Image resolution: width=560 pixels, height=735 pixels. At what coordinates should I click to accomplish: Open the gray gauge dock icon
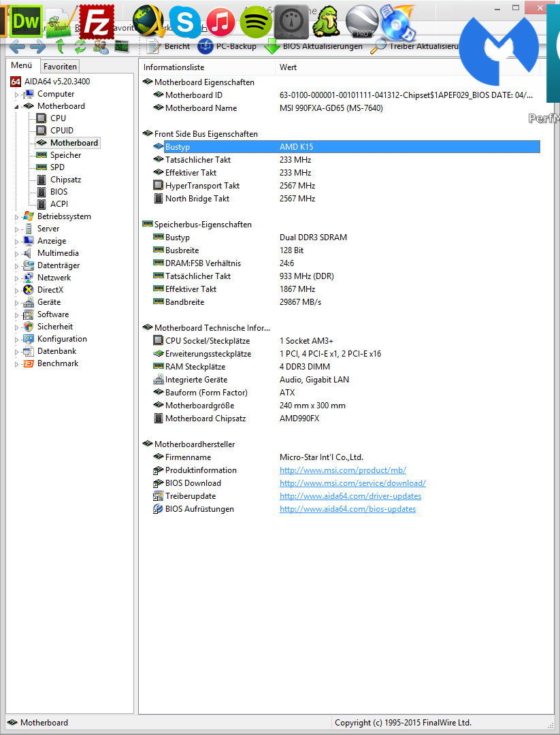pos(291,22)
